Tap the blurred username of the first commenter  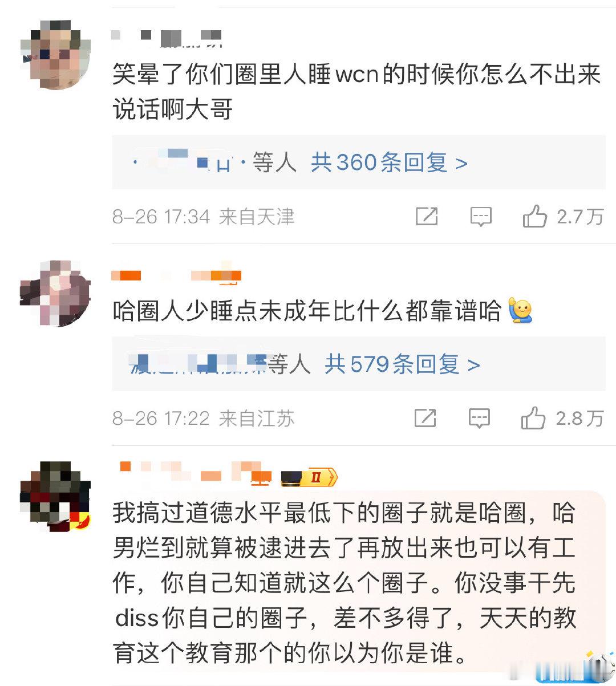[x=167, y=37]
